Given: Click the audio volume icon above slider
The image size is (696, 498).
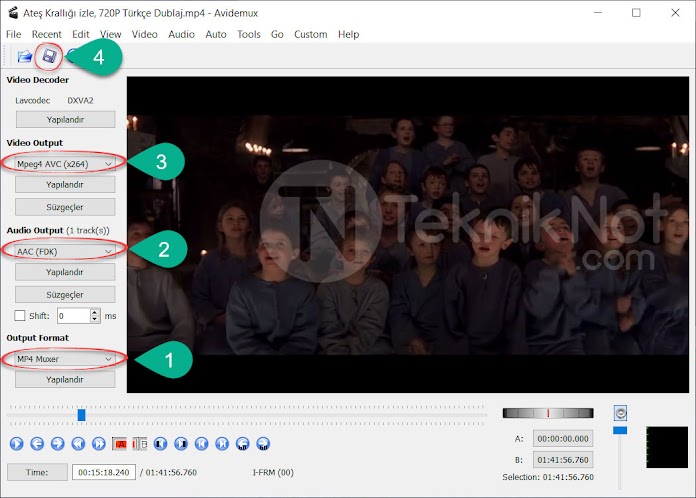Looking at the screenshot, I should [x=620, y=413].
